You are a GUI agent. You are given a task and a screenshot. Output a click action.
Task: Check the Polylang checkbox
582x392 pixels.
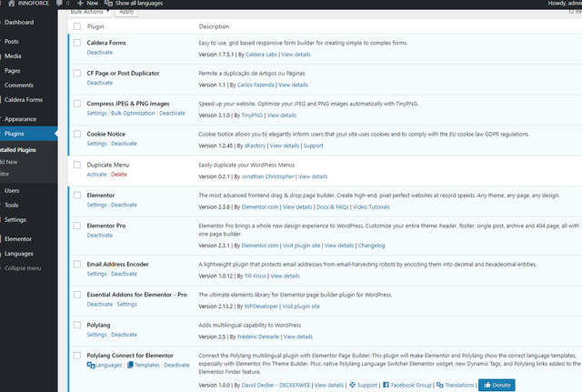pos(76,326)
